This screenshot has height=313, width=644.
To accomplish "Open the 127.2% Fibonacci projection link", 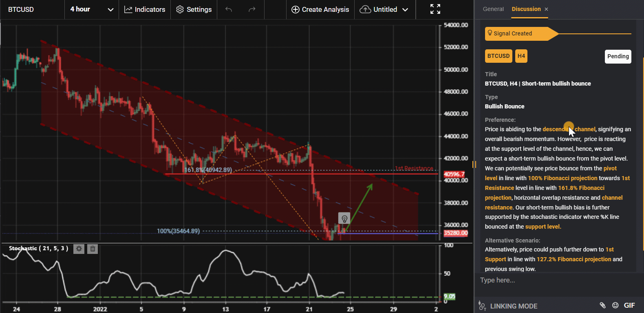I will pyautogui.click(x=574, y=259).
